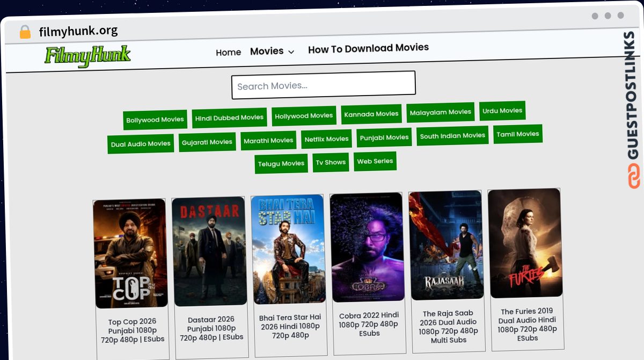Click Bhai Tera Star Hai 2026 title
Screen dimensions: 644x360
pos(290,327)
